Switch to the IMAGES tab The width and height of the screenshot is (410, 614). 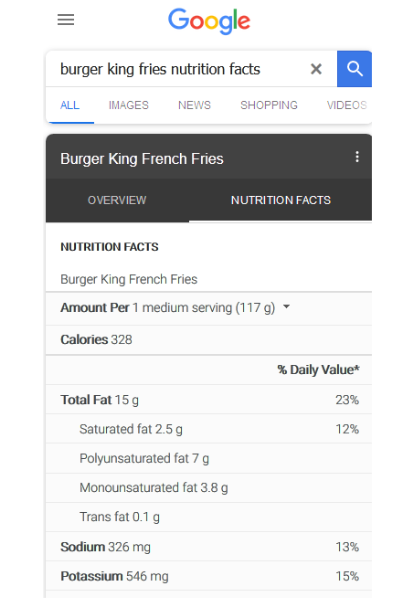coord(128,105)
